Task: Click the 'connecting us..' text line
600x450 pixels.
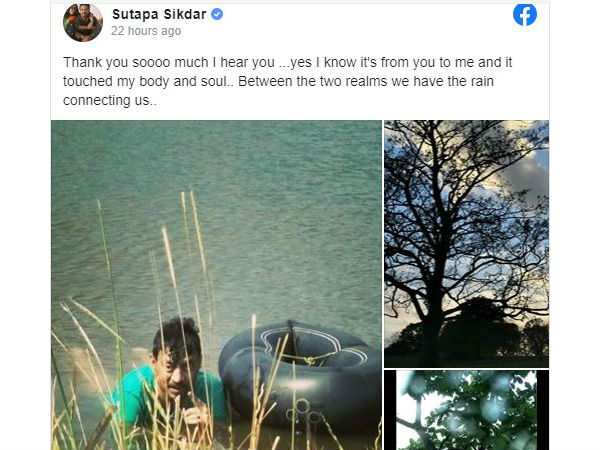Action: [x=110, y=100]
